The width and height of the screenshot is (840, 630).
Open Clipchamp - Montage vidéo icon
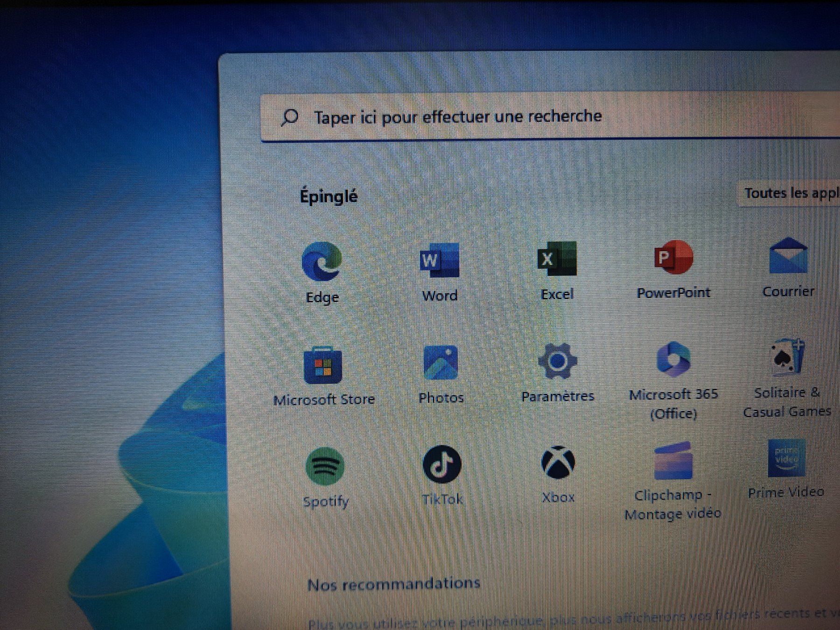[x=673, y=461]
